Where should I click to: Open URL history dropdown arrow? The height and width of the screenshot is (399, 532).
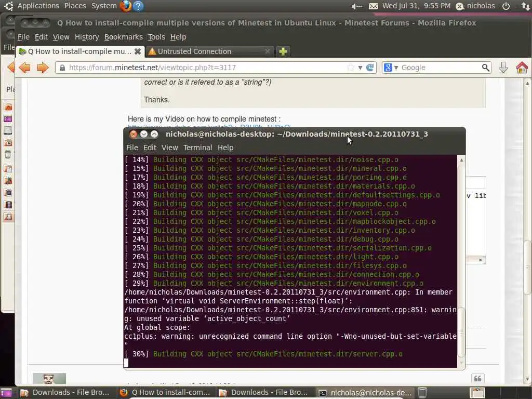point(360,68)
